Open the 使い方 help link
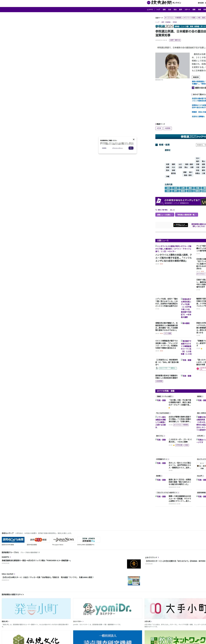The width and height of the screenshot is (206, 644). tap(173, 210)
